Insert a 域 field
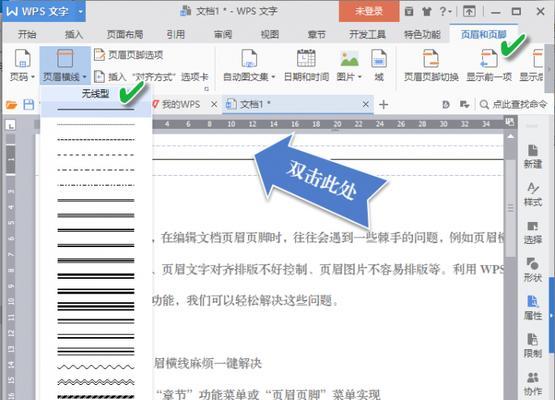555x400 pixels. (379, 65)
